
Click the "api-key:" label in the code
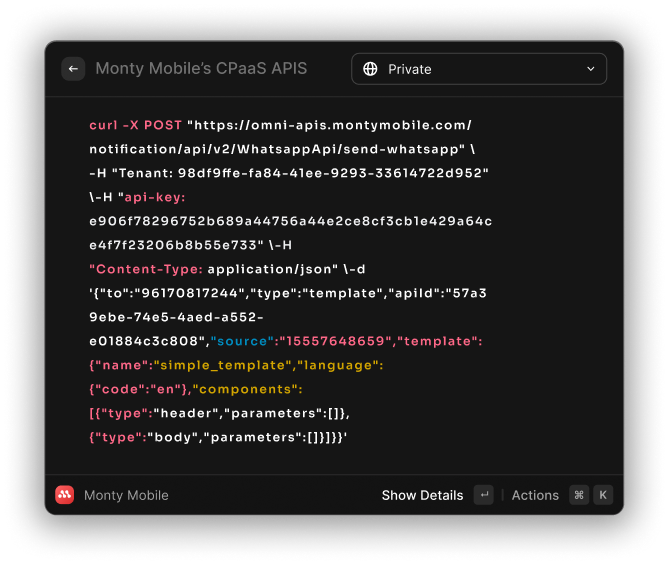tap(155, 197)
